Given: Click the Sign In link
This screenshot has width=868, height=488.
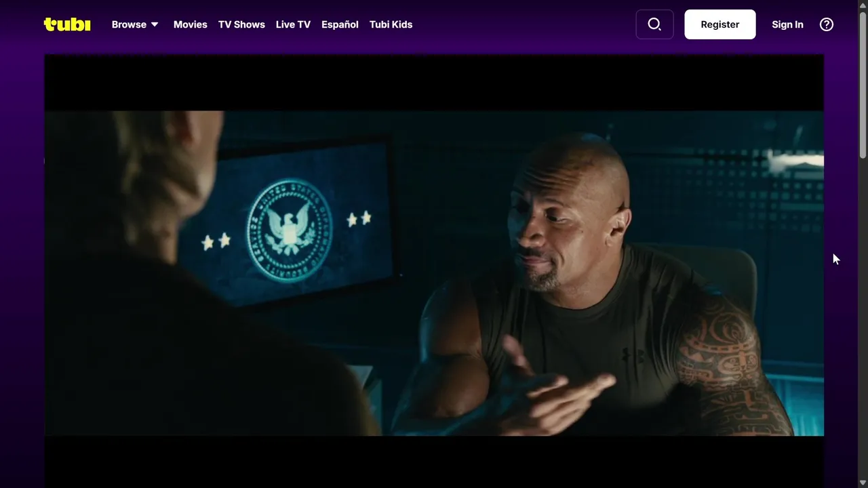Looking at the screenshot, I should coord(787,24).
